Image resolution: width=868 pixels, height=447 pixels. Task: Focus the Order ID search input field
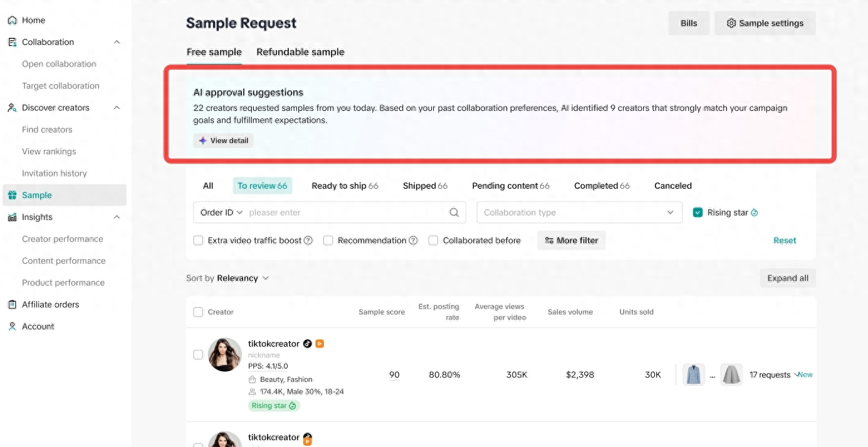pos(347,213)
